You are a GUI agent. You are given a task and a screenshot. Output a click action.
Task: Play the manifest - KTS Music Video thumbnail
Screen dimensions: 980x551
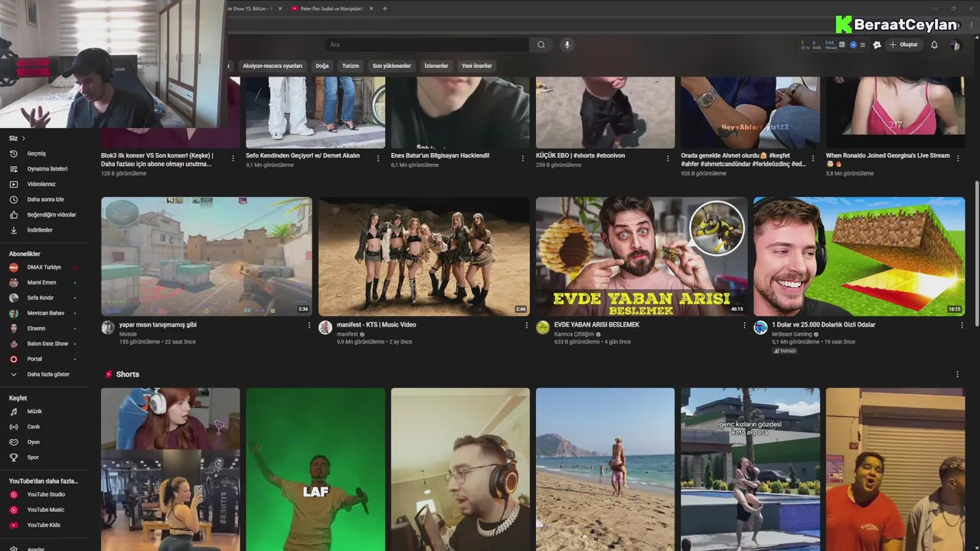point(423,256)
